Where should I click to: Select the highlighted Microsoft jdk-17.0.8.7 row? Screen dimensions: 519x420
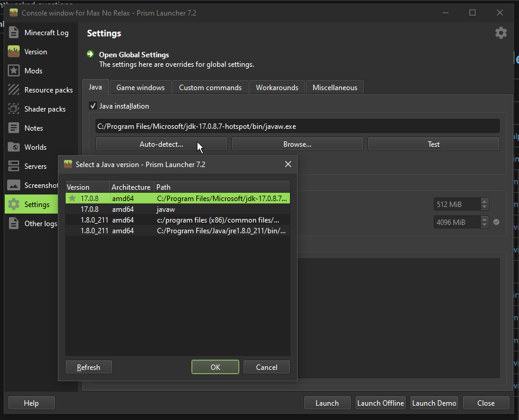tap(178, 198)
